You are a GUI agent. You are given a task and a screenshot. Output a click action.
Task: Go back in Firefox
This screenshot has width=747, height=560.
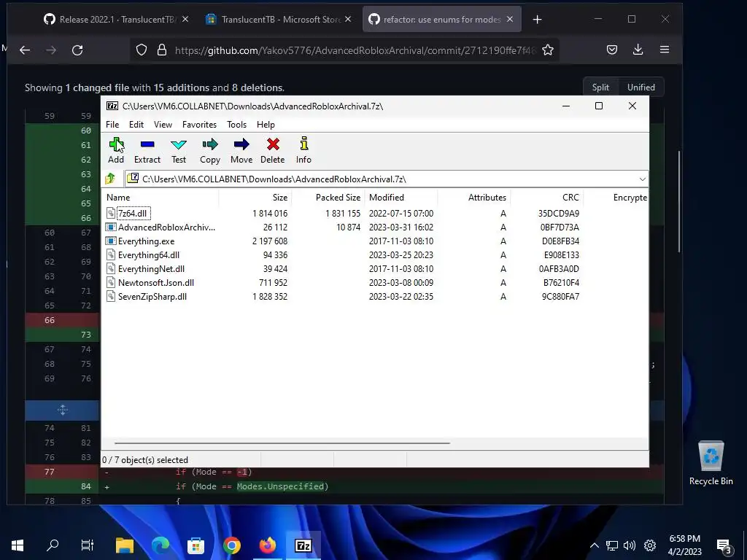point(25,50)
